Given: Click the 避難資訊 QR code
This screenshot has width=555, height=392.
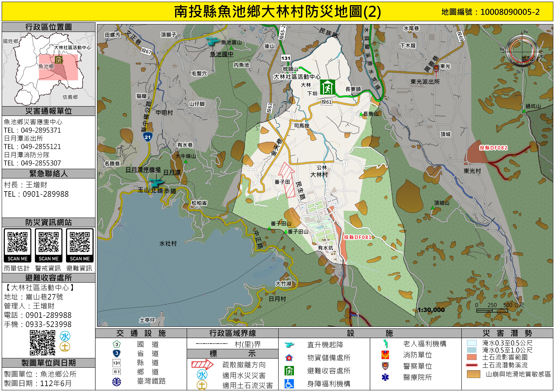Looking at the screenshot, I should pos(80,242).
